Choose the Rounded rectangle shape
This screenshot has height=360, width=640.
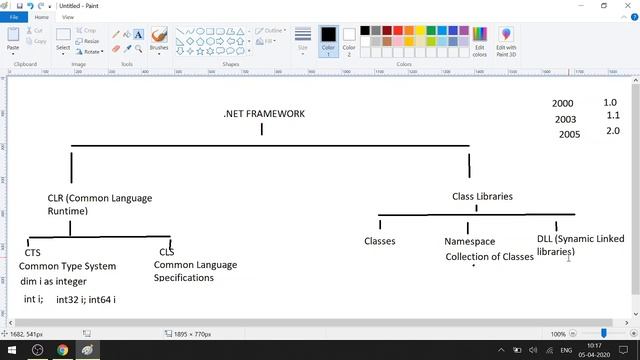(220, 31)
